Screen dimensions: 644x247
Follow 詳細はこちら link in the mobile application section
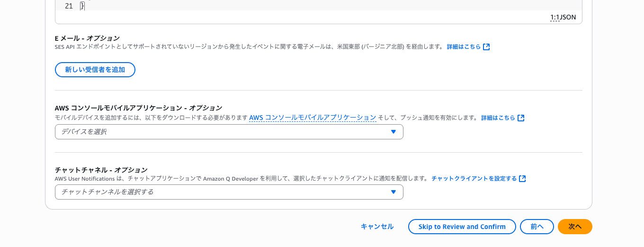(x=498, y=118)
